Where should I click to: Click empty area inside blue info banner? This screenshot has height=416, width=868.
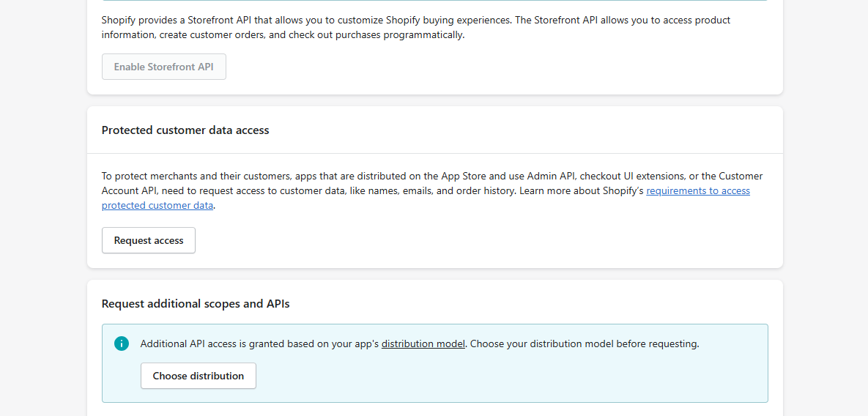coord(498,376)
